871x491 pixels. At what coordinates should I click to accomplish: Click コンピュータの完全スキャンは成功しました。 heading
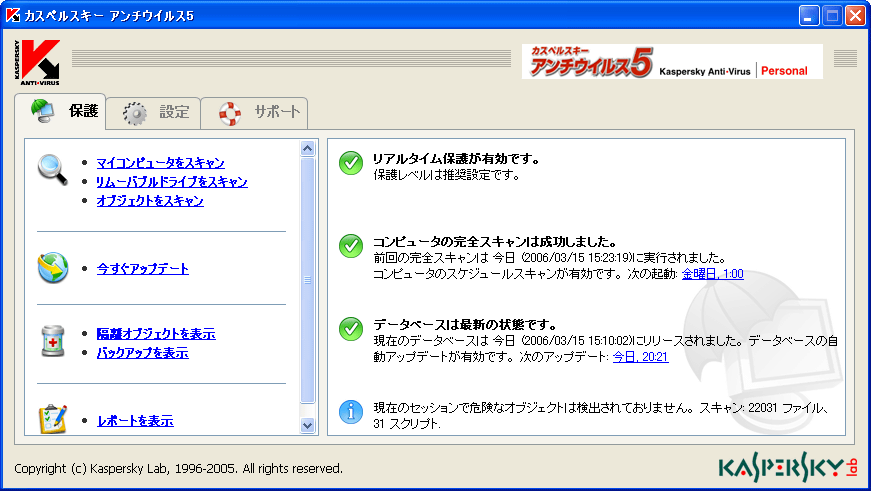click(495, 242)
